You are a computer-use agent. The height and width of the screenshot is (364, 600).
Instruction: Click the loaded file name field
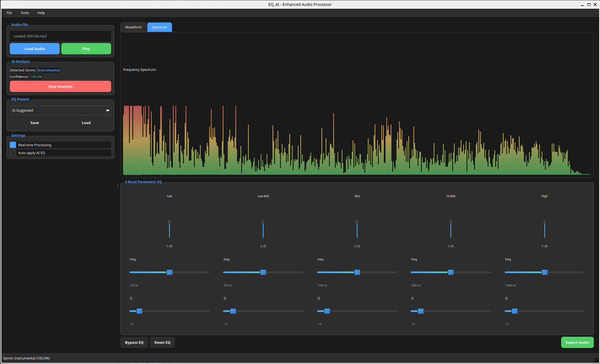point(60,36)
